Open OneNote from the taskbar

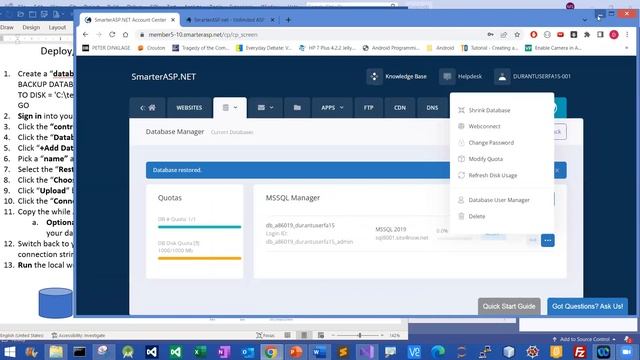click(224, 352)
